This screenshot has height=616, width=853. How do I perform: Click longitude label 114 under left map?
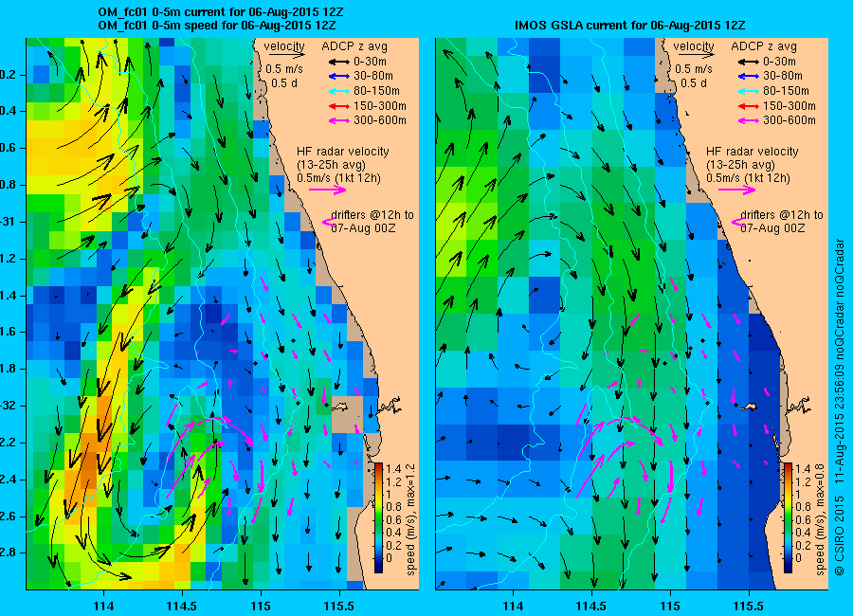103,607
